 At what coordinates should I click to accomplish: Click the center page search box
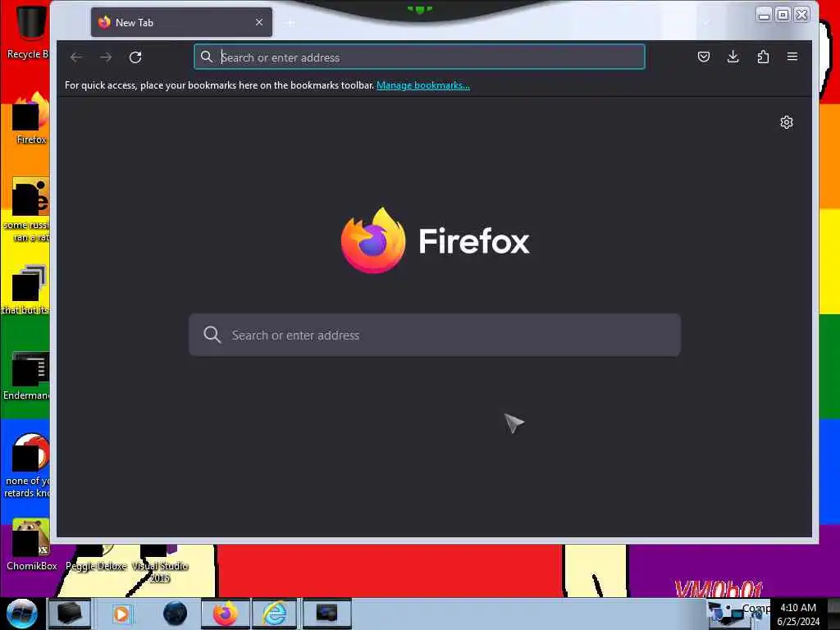tap(435, 335)
